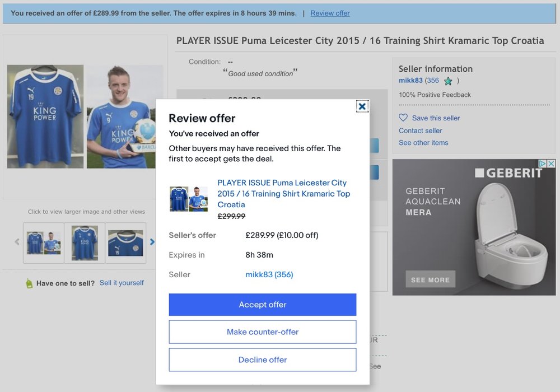Click the 'Good used condition' text
Screen dimensions: 560x392
click(260, 73)
